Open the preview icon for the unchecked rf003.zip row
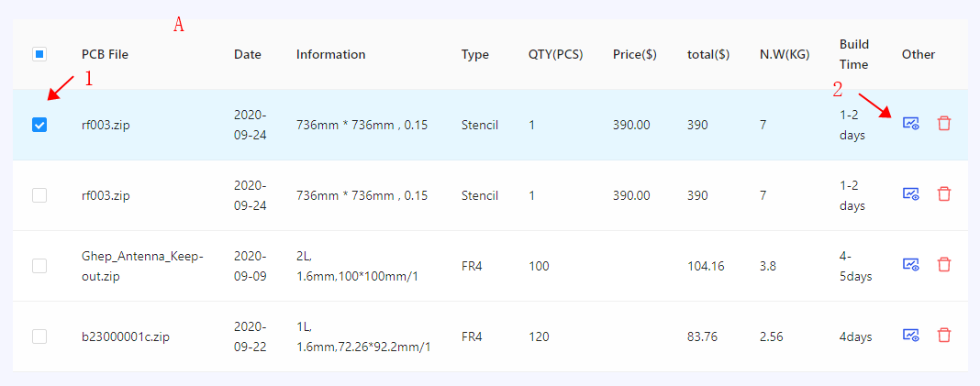Viewport: 980px width, 386px height. coord(911,193)
